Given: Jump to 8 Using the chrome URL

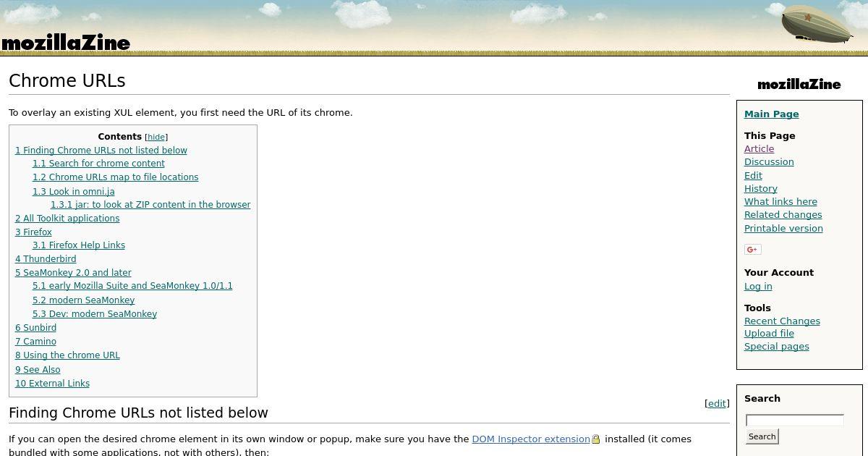Looking at the screenshot, I should pos(67,355).
